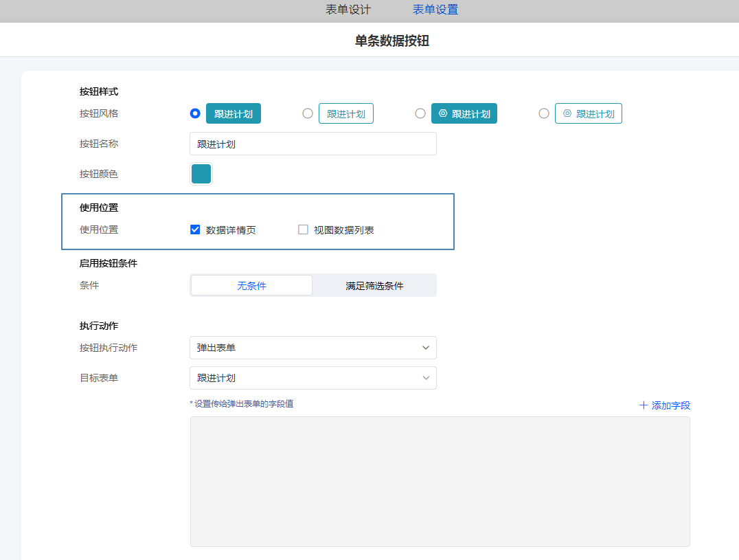
Task: Click the plus icon beside 添加字段
Action: pos(644,405)
